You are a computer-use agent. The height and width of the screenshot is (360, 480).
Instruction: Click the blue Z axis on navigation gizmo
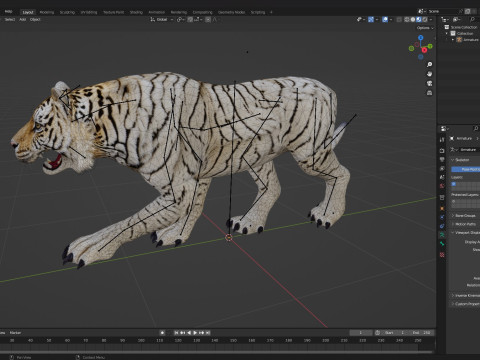tap(421, 38)
